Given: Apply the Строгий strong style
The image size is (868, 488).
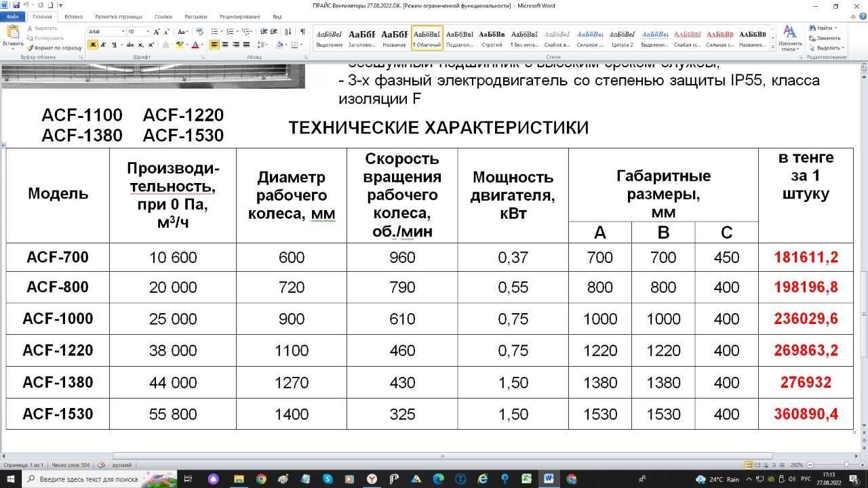Looking at the screenshot, I should pyautogui.click(x=492, y=38).
